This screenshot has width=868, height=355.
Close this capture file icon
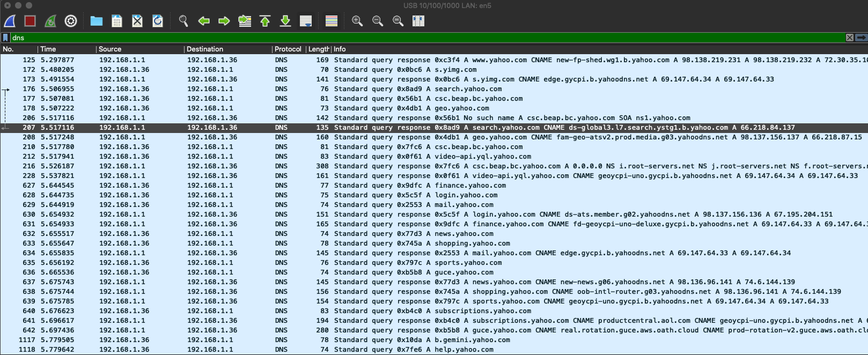coord(137,21)
